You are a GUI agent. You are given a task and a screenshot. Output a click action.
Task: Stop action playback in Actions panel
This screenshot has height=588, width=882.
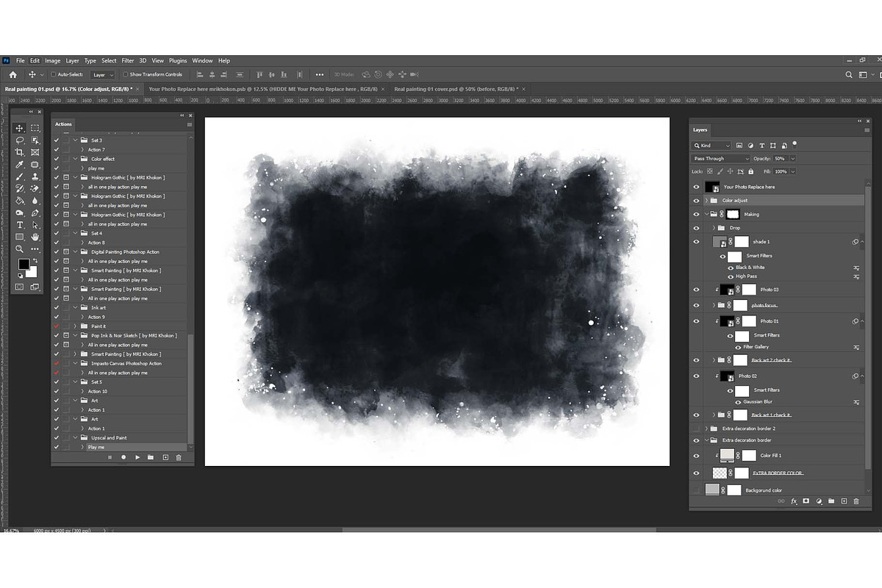pos(110,457)
